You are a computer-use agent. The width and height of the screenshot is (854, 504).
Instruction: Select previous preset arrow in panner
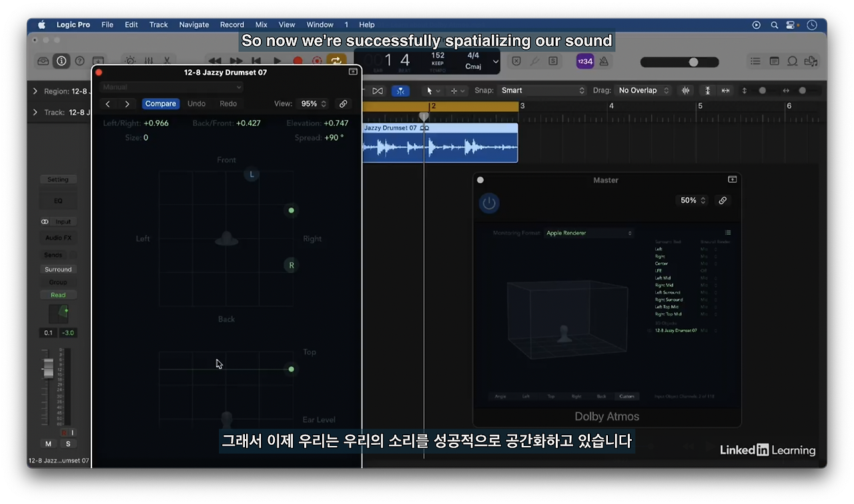coord(108,104)
